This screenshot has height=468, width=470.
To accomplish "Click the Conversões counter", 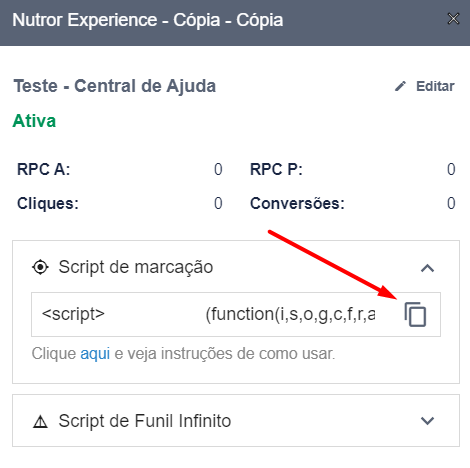I will point(451,203).
